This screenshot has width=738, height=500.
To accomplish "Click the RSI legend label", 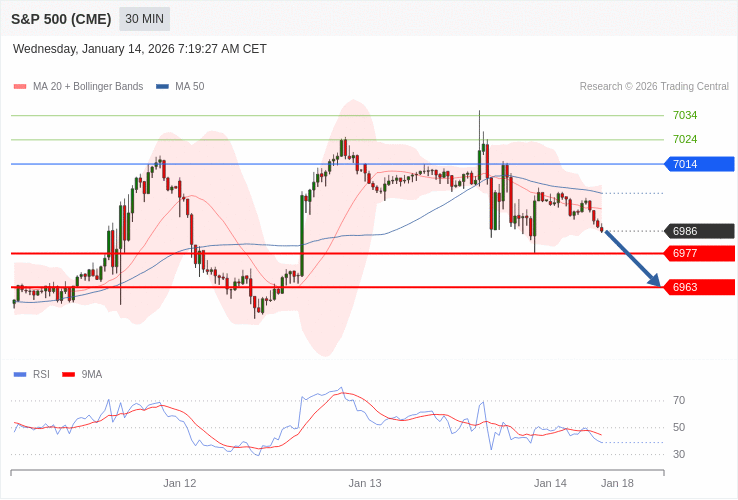I will [41, 375].
